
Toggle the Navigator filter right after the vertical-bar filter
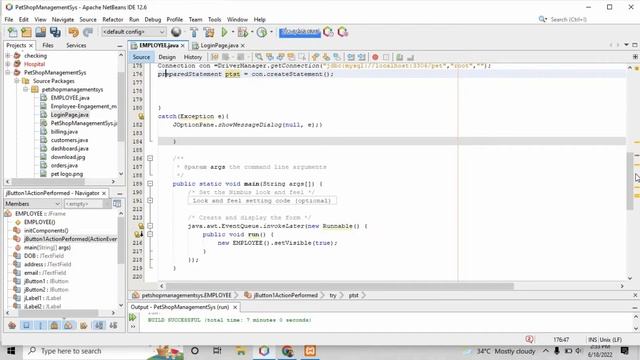54,325
